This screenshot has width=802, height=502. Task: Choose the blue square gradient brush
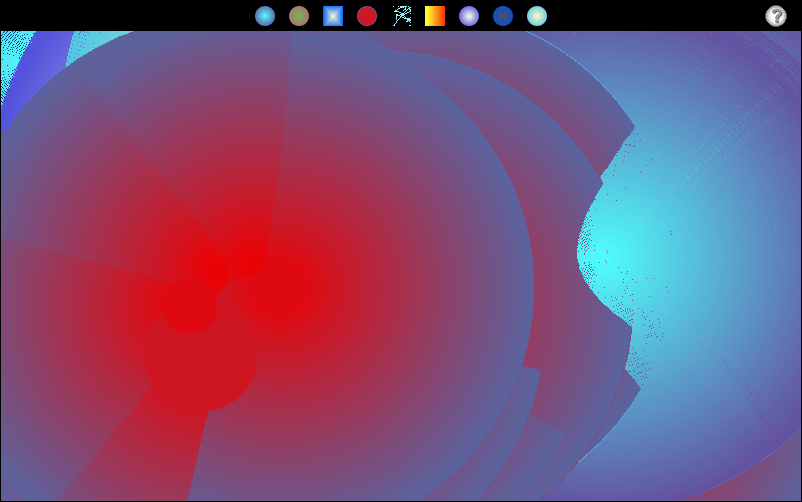333,16
